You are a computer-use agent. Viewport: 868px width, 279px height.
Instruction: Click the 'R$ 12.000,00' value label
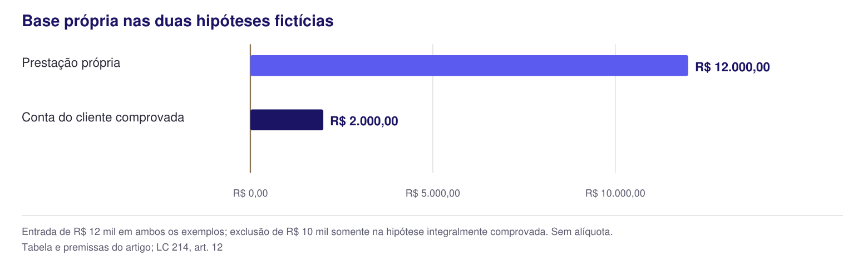tap(733, 67)
